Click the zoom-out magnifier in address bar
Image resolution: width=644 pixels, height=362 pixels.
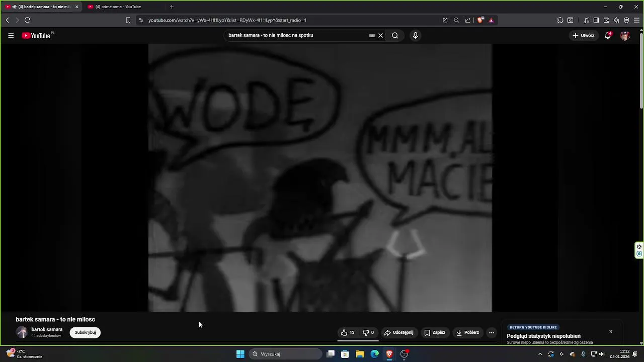click(456, 20)
